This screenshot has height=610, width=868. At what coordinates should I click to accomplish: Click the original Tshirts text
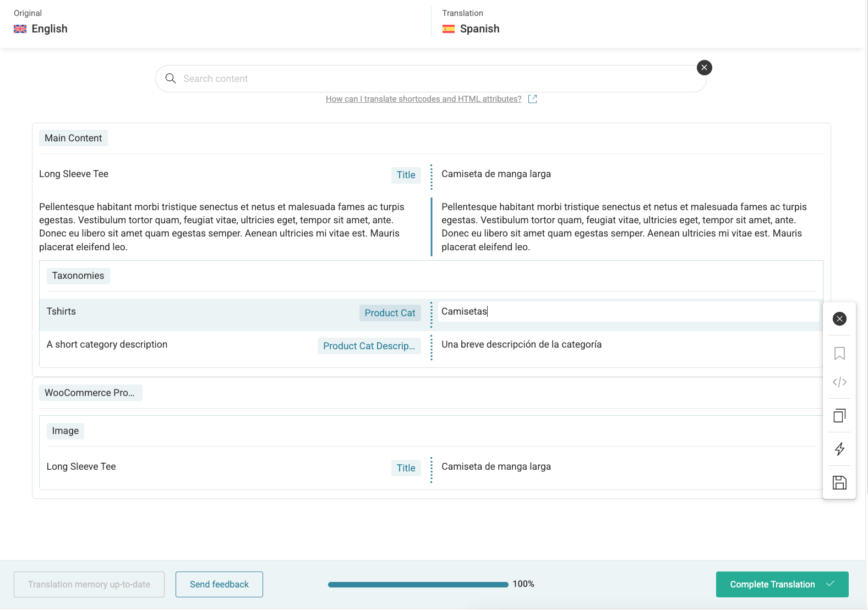(61, 311)
